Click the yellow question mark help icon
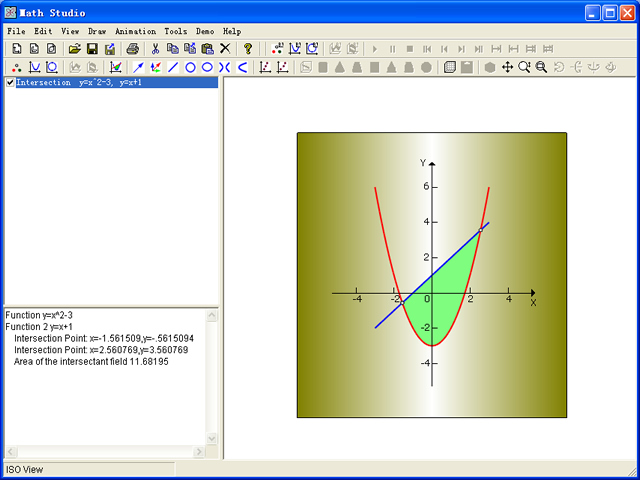This screenshot has width=640, height=480. pyautogui.click(x=247, y=49)
